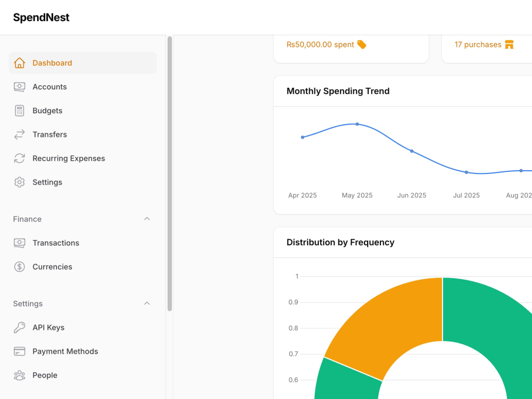The image size is (532, 399).
Task: Click the Apr 2025 data point
Action: (303, 137)
